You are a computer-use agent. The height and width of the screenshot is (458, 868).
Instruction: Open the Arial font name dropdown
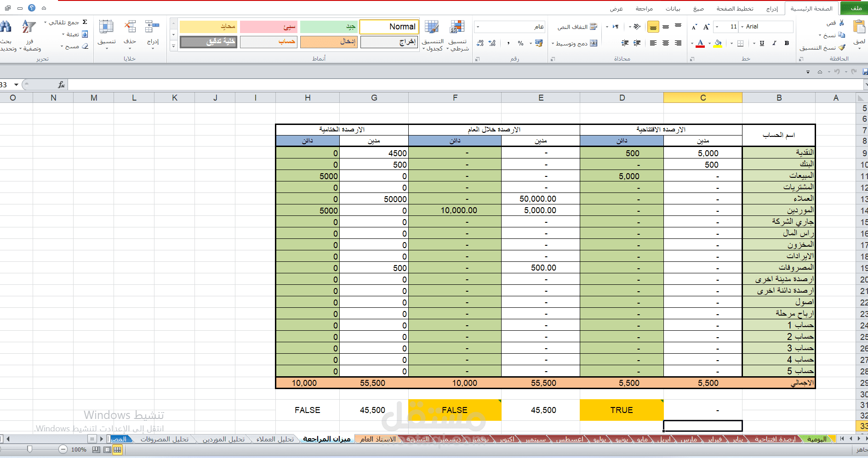click(x=742, y=27)
